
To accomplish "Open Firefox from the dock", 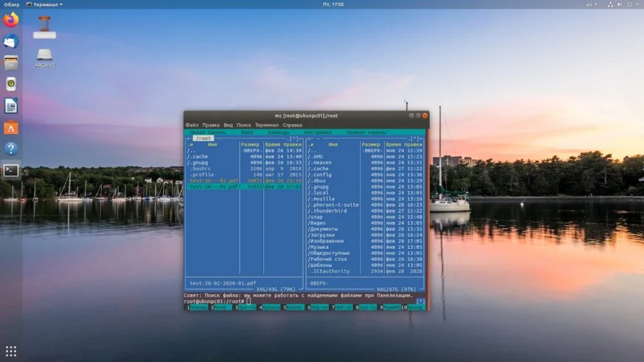I will [11, 20].
